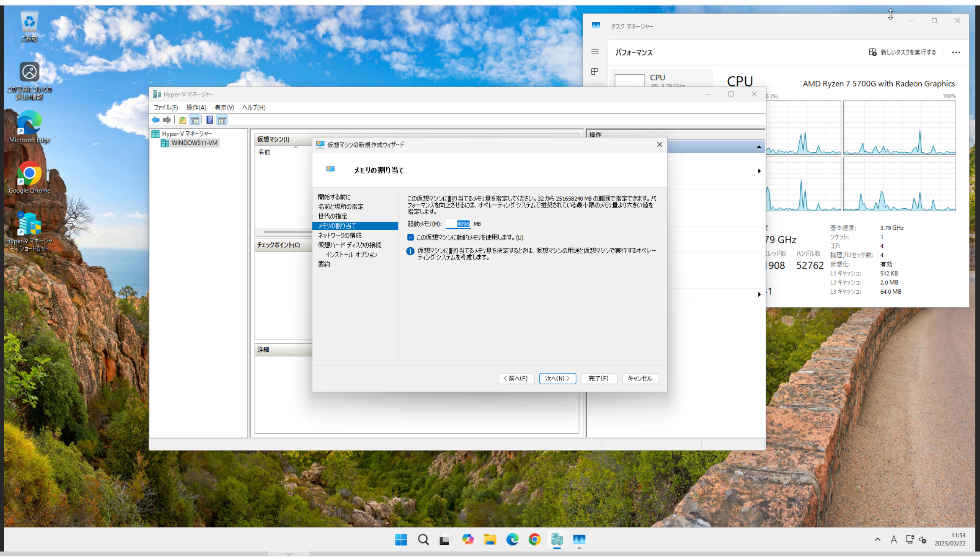Show hidden system tray icons chevron
This screenshot has height=557, width=980.
(x=878, y=540)
